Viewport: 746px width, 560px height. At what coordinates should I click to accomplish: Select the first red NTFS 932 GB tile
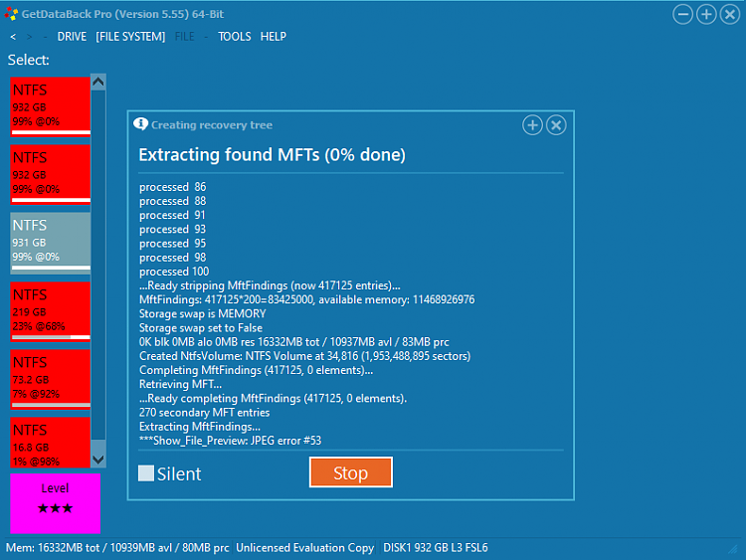(51, 106)
